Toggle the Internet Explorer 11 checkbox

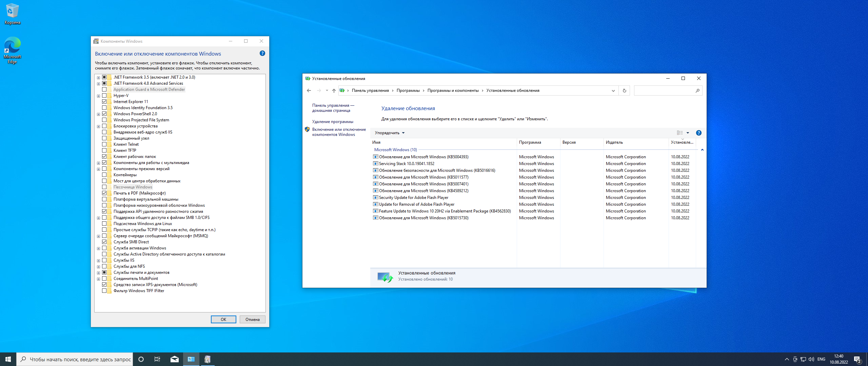click(104, 102)
